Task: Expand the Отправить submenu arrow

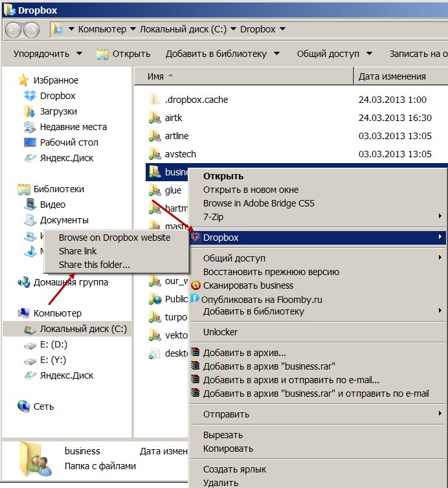Action: [440, 414]
